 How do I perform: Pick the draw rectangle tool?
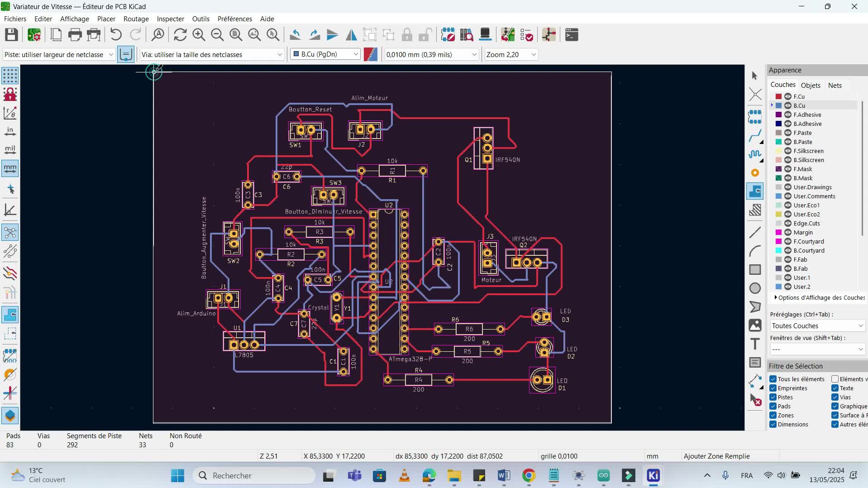pos(755,270)
